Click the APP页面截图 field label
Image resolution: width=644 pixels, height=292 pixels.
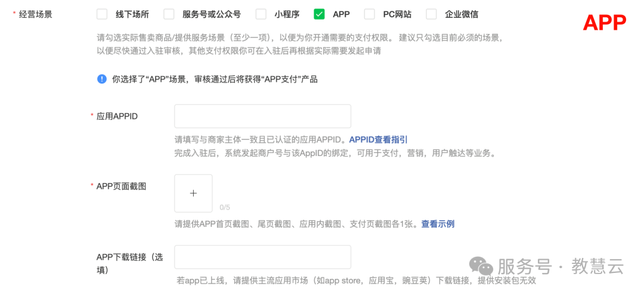[121, 186]
